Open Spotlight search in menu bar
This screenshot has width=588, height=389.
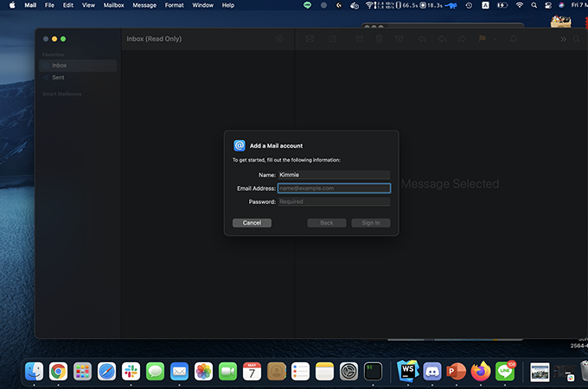[534, 5]
